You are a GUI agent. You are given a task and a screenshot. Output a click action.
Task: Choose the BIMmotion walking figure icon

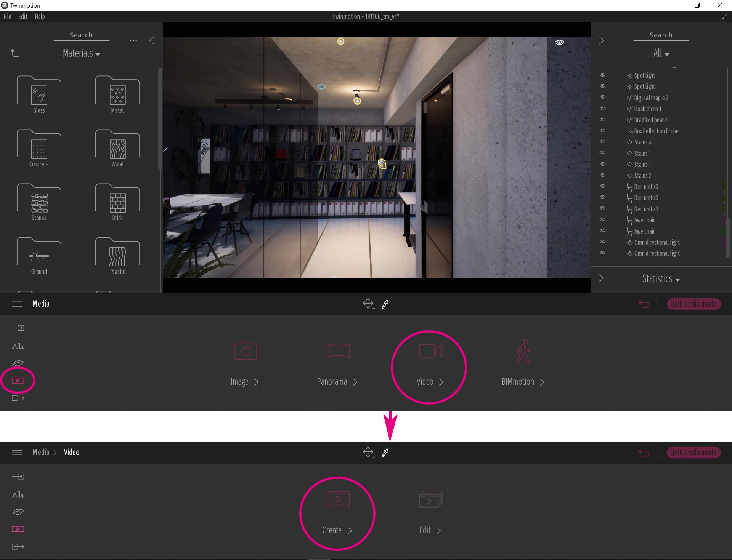(523, 351)
